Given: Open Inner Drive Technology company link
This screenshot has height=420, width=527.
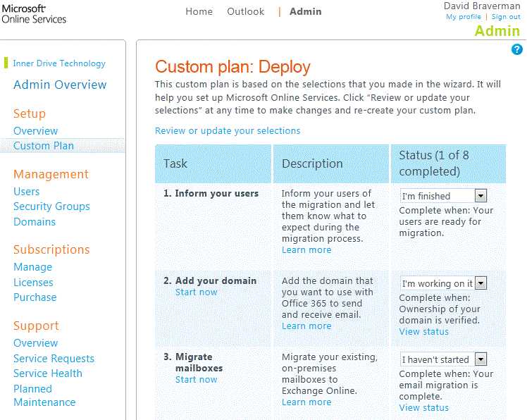Looking at the screenshot, I should click(59, 63).
